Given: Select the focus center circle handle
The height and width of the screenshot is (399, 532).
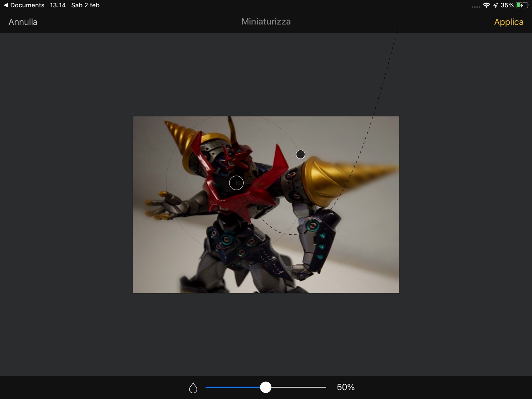Looking at the screenshot, I should pyautogui.click(x=236, y=183).
